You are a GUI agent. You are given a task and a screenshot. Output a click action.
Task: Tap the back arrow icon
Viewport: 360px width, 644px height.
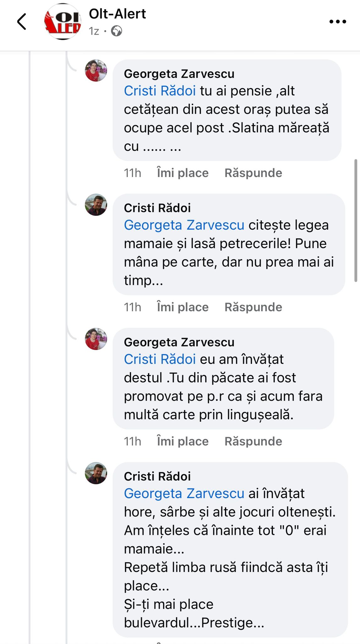click(x=22, y=22)
